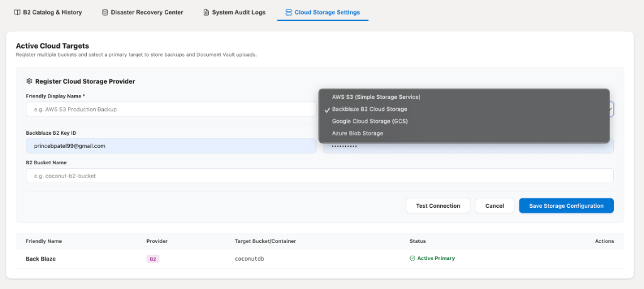Click the masked application key field
The width and height of the screenshot is (644, 289).
[x=468, y=147]
